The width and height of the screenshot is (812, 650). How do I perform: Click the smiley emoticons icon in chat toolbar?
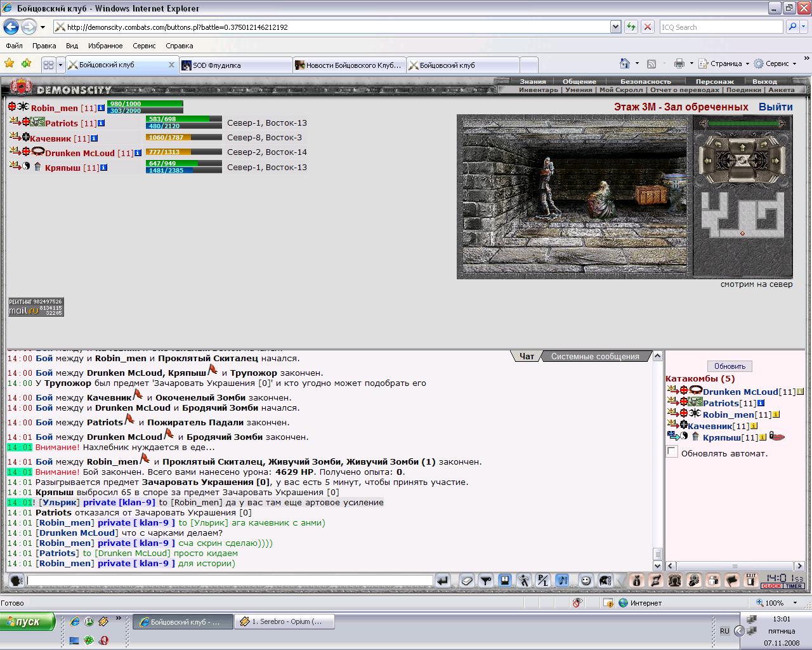(586, 580)
